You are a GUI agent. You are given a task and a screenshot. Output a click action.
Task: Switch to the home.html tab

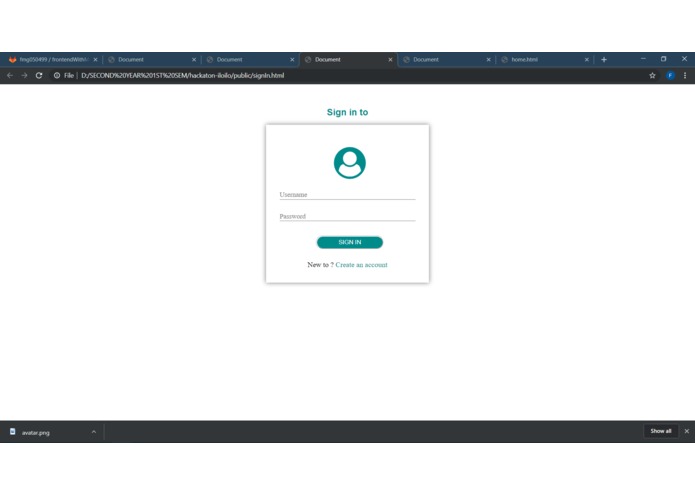click(543, 59)
